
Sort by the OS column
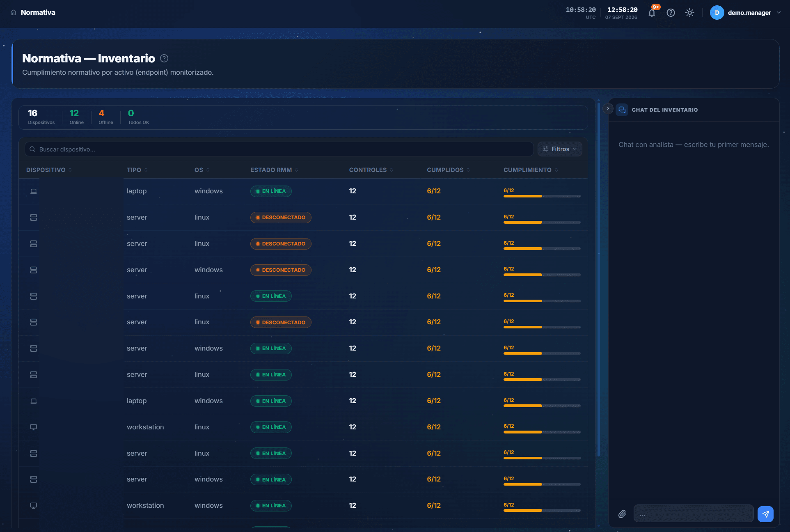click(x=202, y=170)
